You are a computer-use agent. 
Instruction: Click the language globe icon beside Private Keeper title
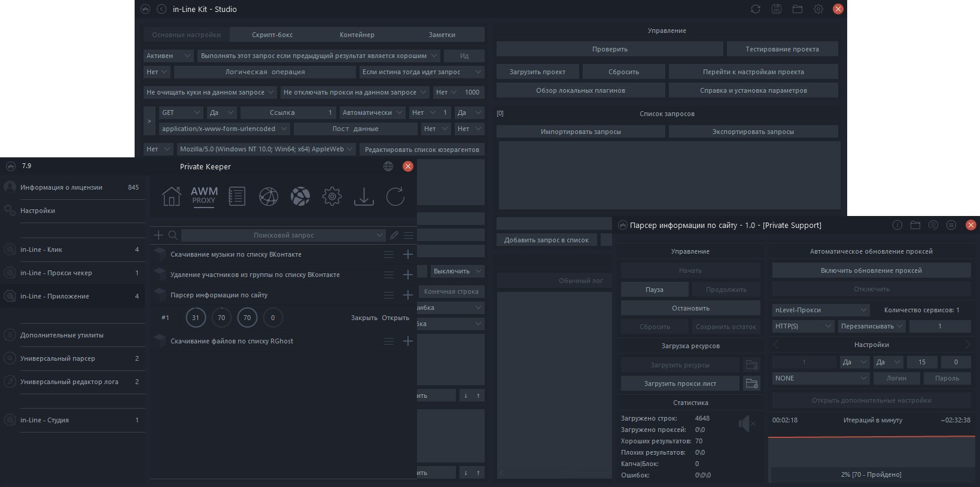point(388,166)
